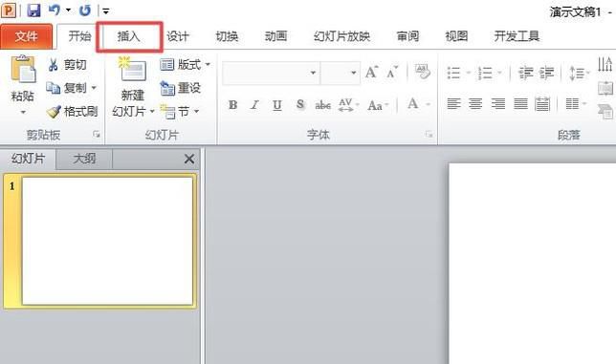This screenshot has width=616, height=364.
Task: Open the AV character spacing menu
Action: [348, 105]
